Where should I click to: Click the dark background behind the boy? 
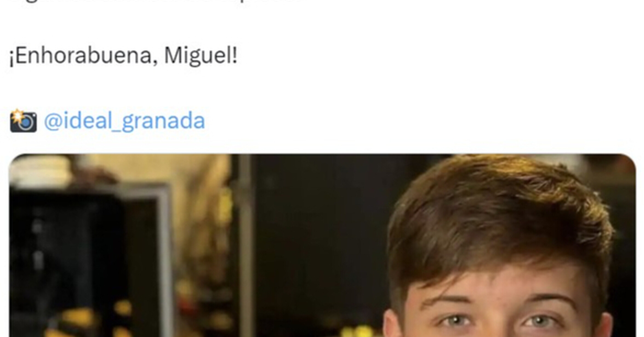point(318,233)
